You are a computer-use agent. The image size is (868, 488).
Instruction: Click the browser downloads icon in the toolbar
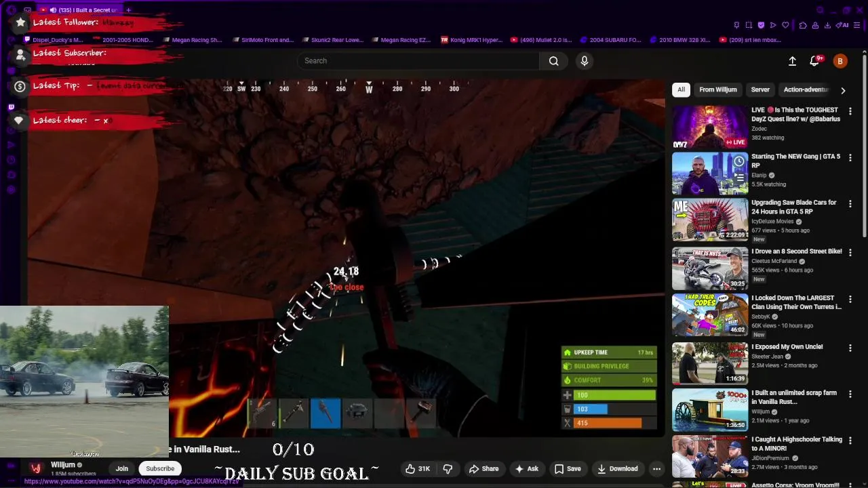tap(827, 25)
